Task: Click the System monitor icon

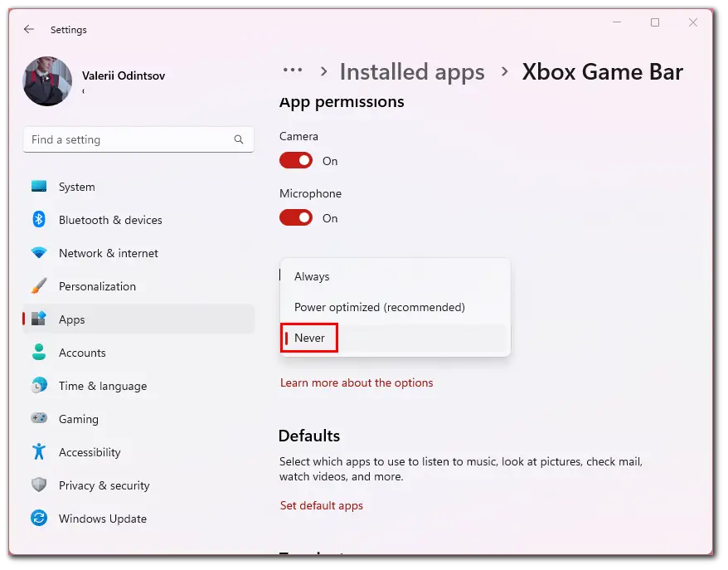Action: pyautogui.click(x=39, y=187)
